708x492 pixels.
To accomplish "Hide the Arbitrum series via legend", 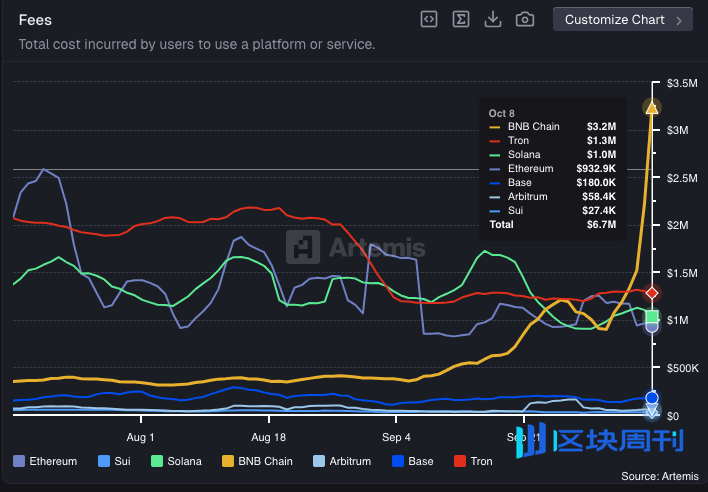I will [343, 461].
